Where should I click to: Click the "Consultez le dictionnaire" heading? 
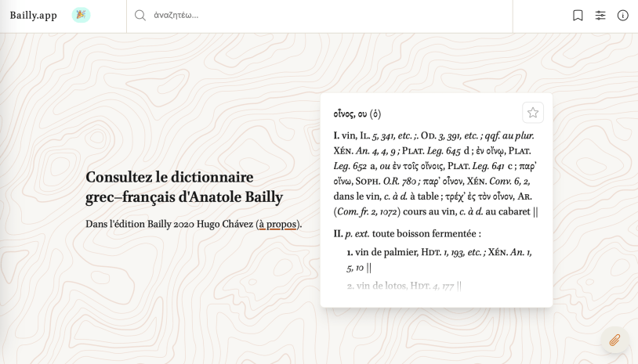point(169,177)
